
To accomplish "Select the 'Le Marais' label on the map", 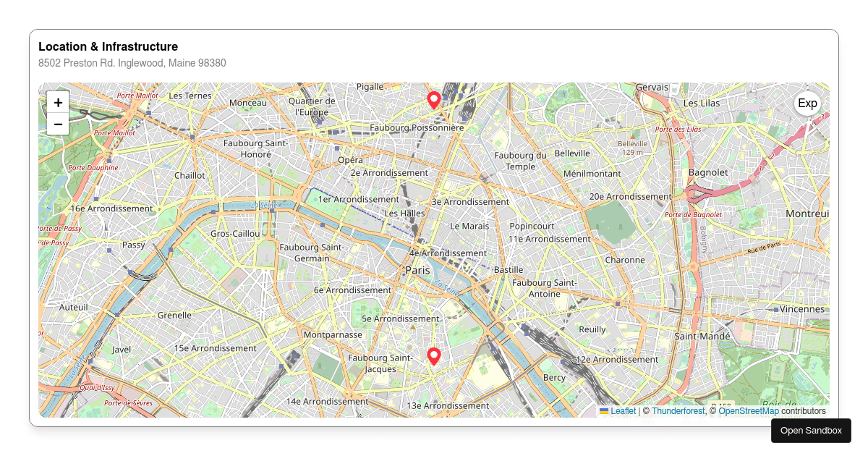I will (x=470, y=226).
